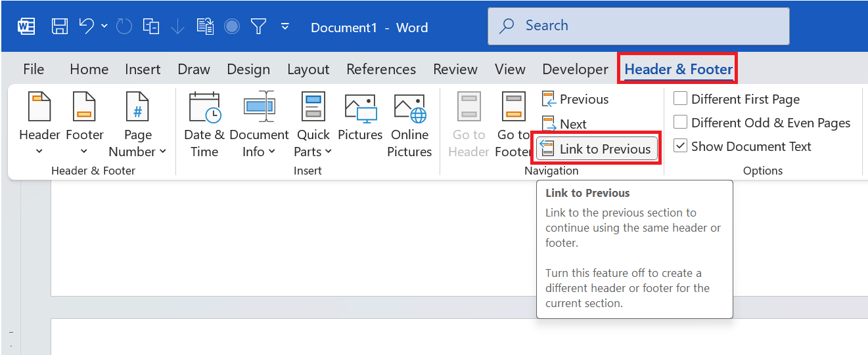Viewport: 868px width, 355px height.
Task: Open the Draw tab
Action: tap(194, 69)
